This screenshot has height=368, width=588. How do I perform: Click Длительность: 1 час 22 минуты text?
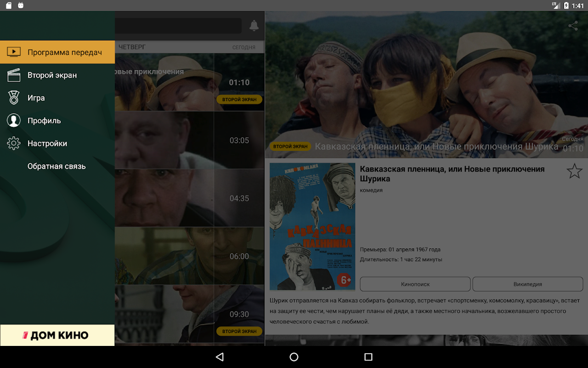(x=401, y=259)
